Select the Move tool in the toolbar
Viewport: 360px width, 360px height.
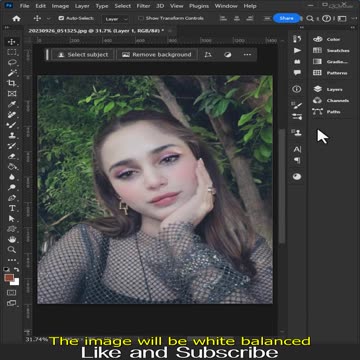point(12,42)
